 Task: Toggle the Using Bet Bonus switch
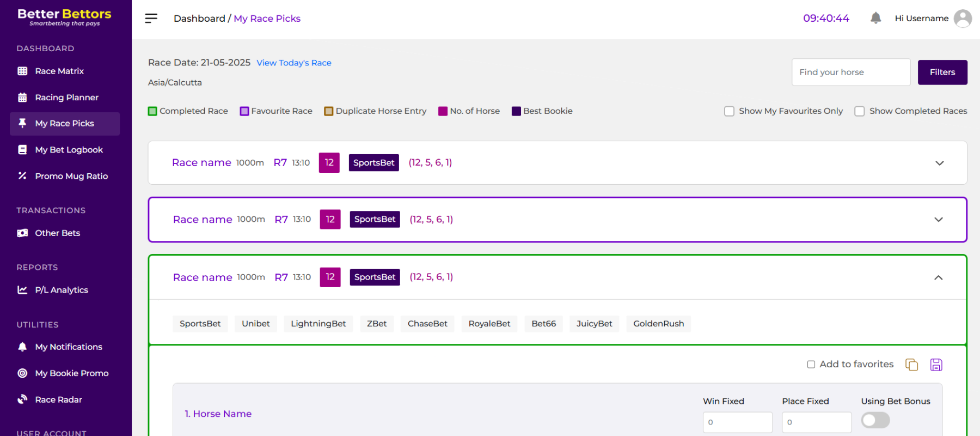pyautogui.click(x=875, y=420)
